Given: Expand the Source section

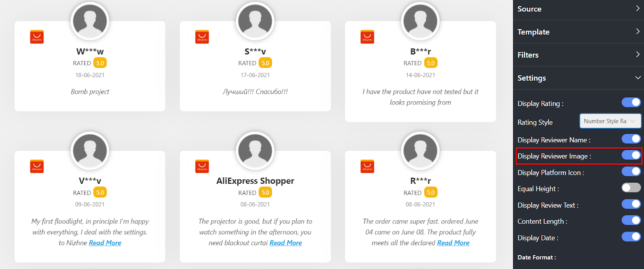Looking at the screenshot, I should tap(578, 9).
